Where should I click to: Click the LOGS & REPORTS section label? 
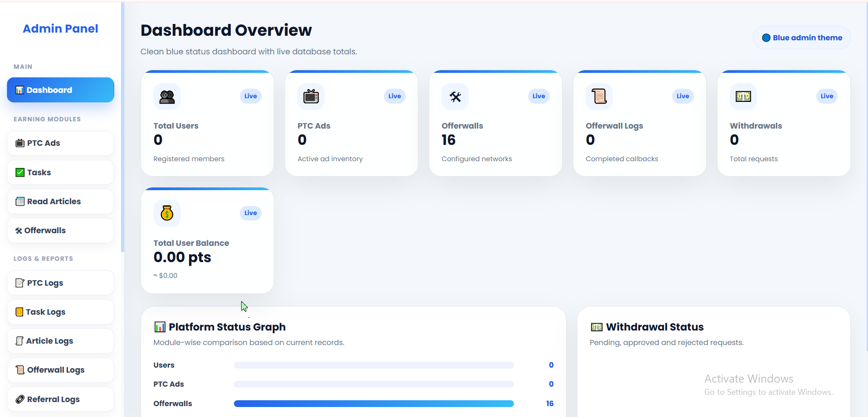(43, 259)
